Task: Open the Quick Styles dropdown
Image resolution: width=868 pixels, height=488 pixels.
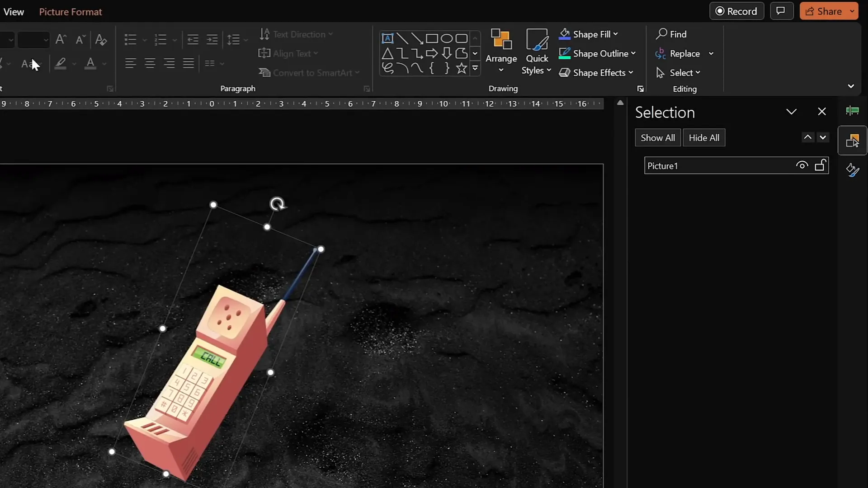Action: click(537, 51)
